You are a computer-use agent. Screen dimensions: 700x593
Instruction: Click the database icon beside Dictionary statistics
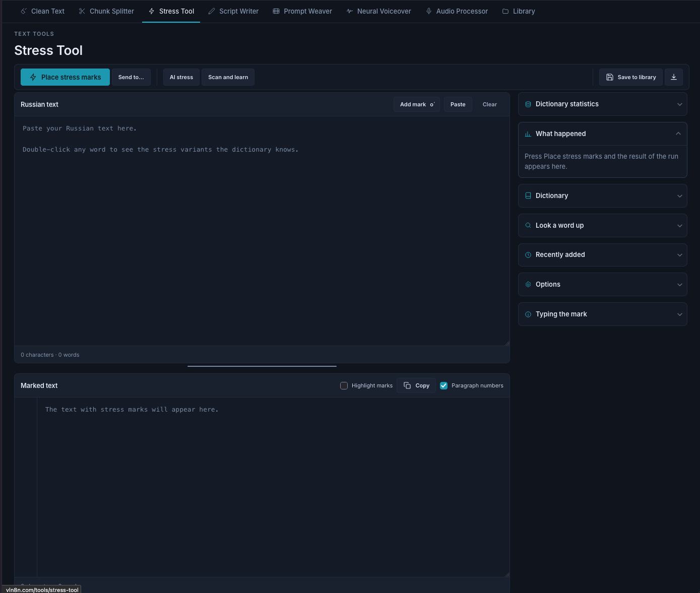(528, 104)
